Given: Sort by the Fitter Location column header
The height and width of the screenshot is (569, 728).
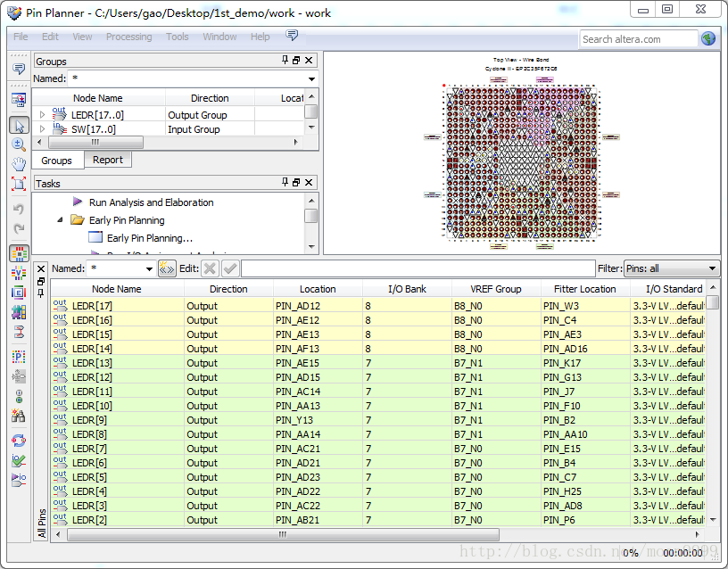Looking at the screenshot, I should coord(585,289).
